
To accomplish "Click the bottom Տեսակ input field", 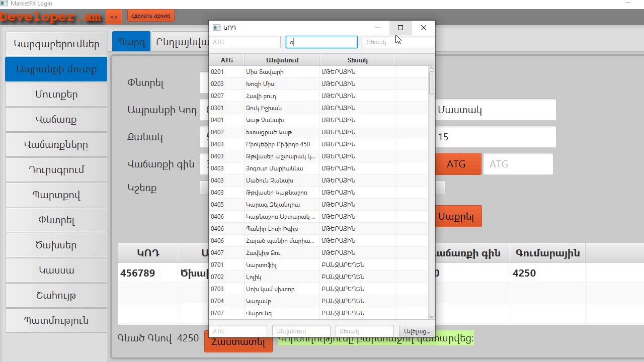I will [x=364, y=331].
